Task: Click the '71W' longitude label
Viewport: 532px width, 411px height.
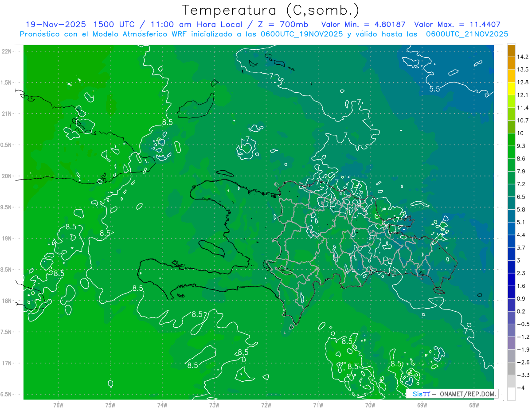Action: click(318, 405)
